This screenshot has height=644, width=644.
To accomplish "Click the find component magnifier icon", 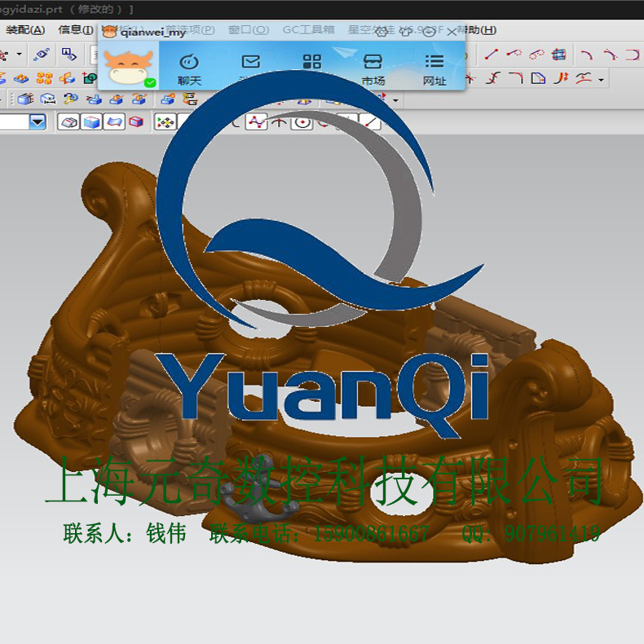I will click(69, 55).
